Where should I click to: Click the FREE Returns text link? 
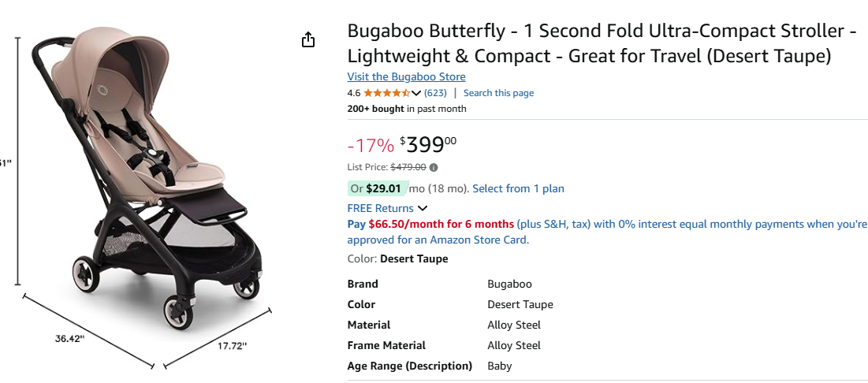coord(380,209)
